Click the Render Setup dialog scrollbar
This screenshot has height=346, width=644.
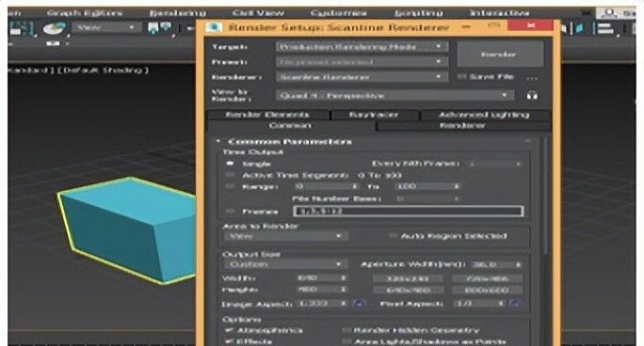pos(545,195)
